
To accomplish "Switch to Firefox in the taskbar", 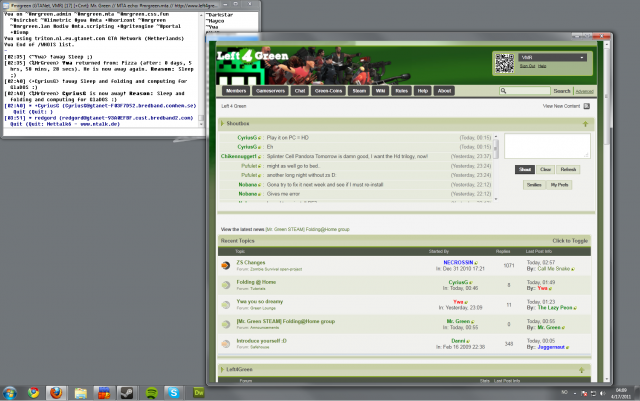I will point(56,393).
